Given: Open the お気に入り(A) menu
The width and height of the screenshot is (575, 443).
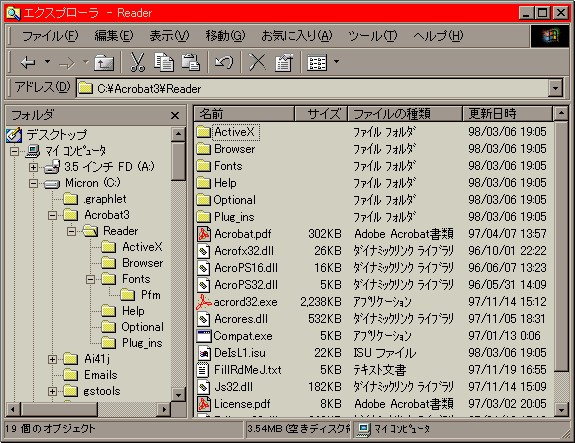Looking at the screenshot, I should [297, 36].
